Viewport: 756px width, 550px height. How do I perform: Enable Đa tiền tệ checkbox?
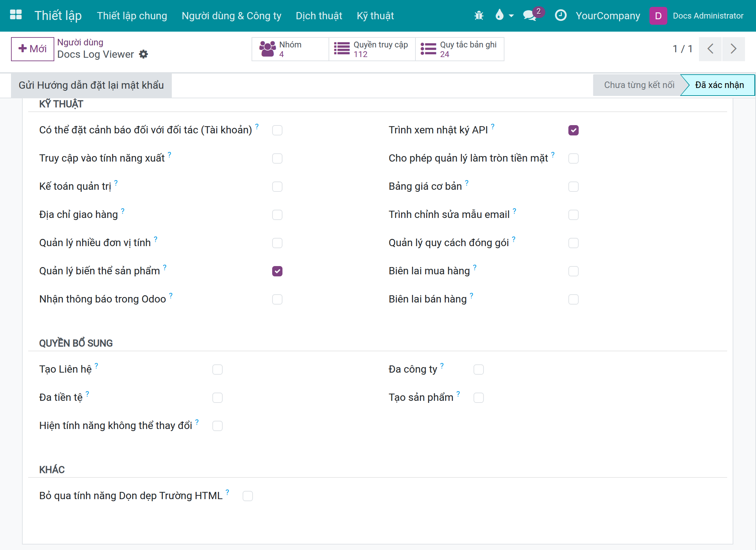pyautogui.click(x=218, y=398)
